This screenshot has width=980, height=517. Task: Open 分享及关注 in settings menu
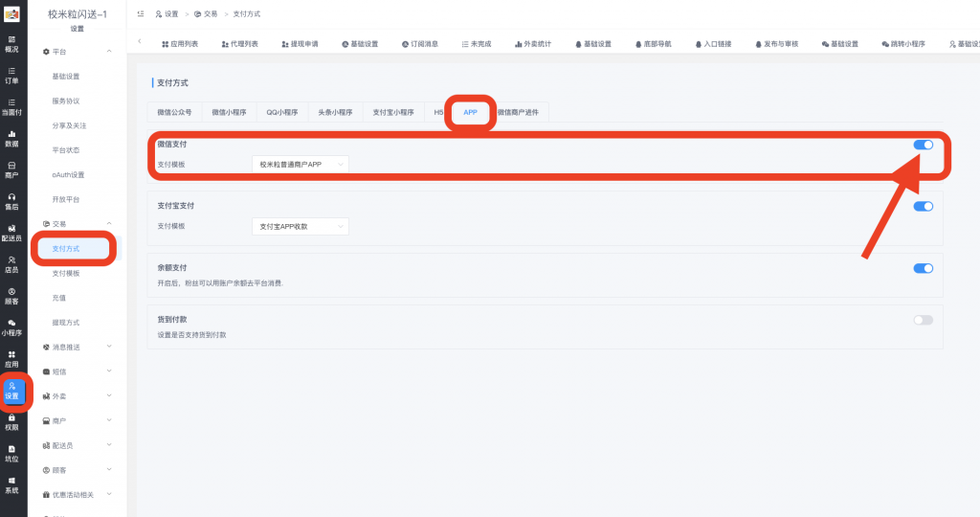point(69,125)
